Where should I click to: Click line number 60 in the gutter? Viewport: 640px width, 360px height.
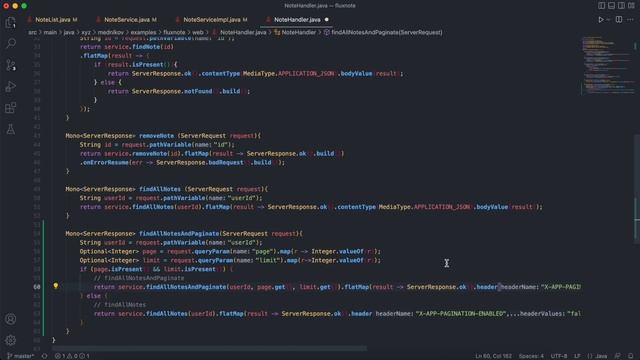(x=37, y=287)
